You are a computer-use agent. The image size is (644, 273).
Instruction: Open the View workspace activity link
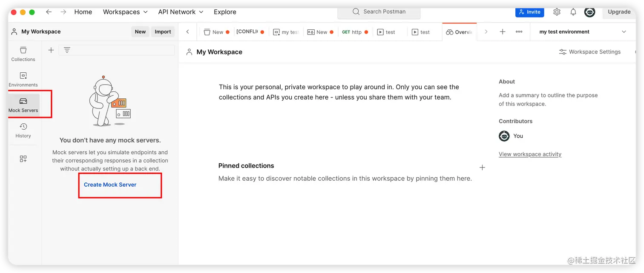click(530, 154)
